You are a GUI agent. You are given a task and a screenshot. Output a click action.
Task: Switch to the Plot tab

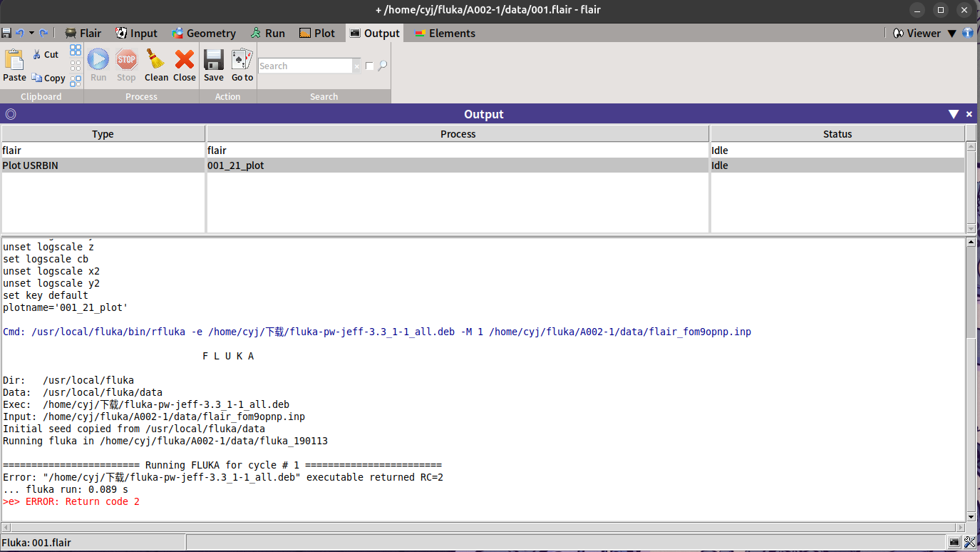tap(317, 33)
